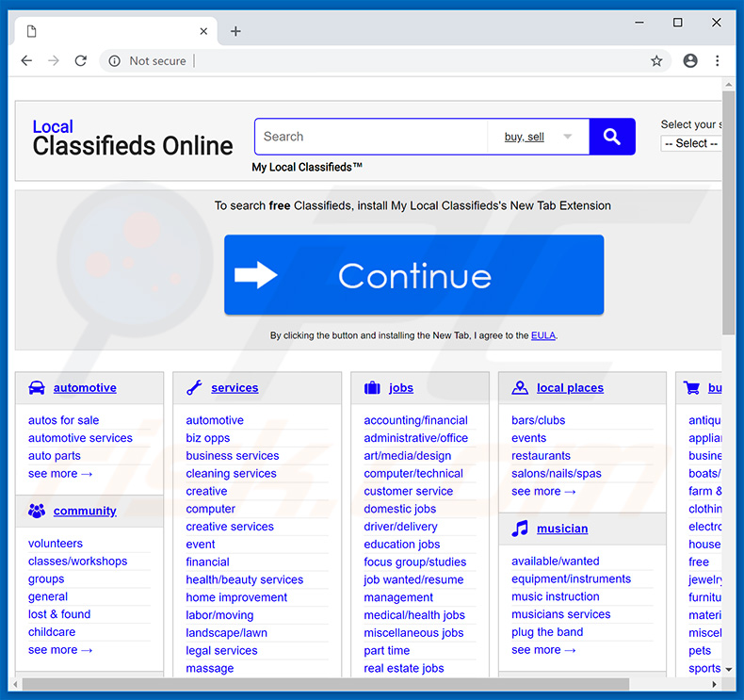Reload the page with refresh icon

click(x=81, y=60)
